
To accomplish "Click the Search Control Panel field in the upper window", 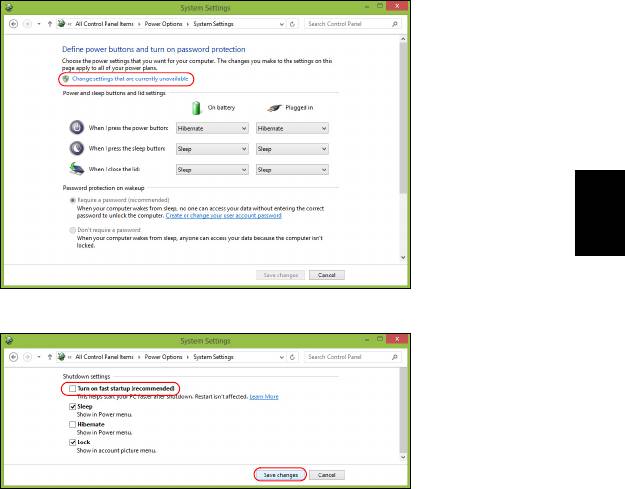I will click(348, 22).
